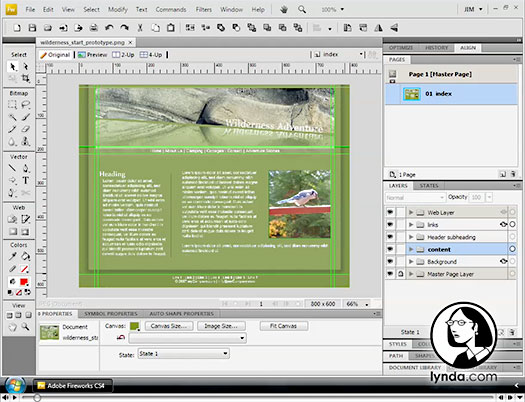Click the Print toolbar icon
This screenshot has width=525, height=402.
click(x=94, y=28)
